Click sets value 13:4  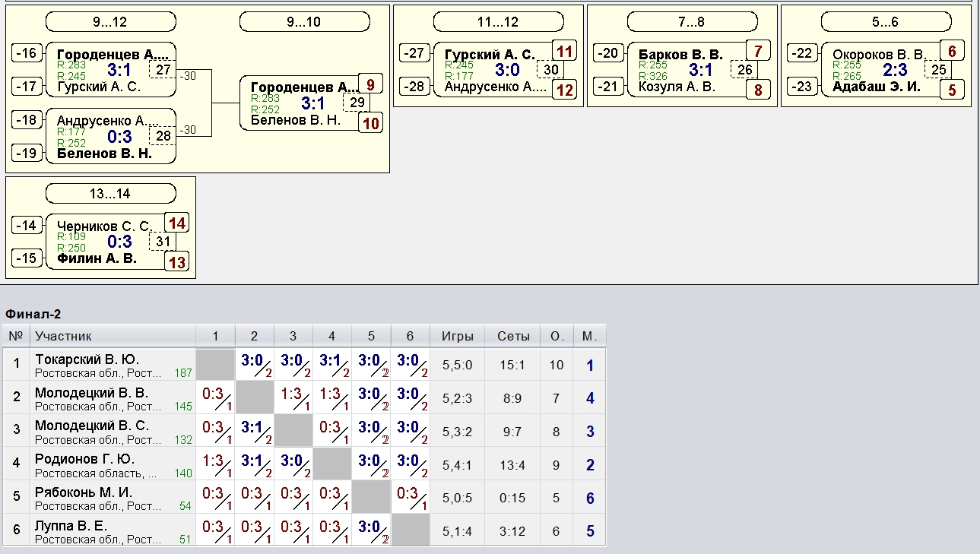[512, 465]
